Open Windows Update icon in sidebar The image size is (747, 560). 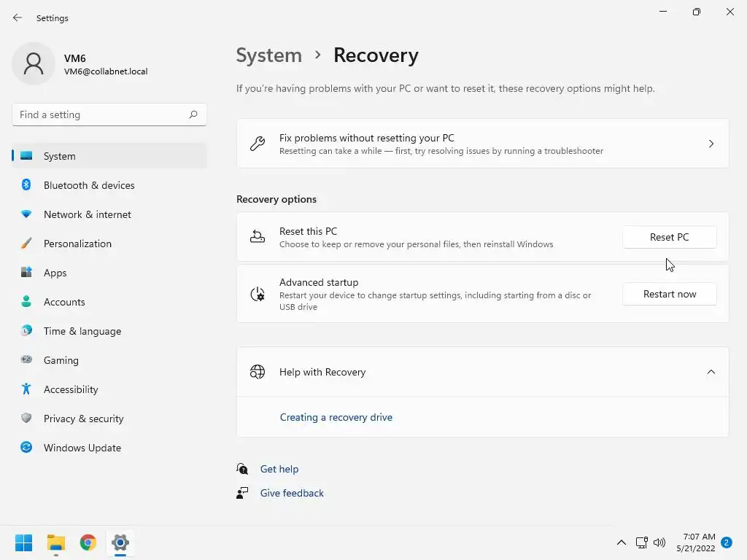(x=26, y=448)
